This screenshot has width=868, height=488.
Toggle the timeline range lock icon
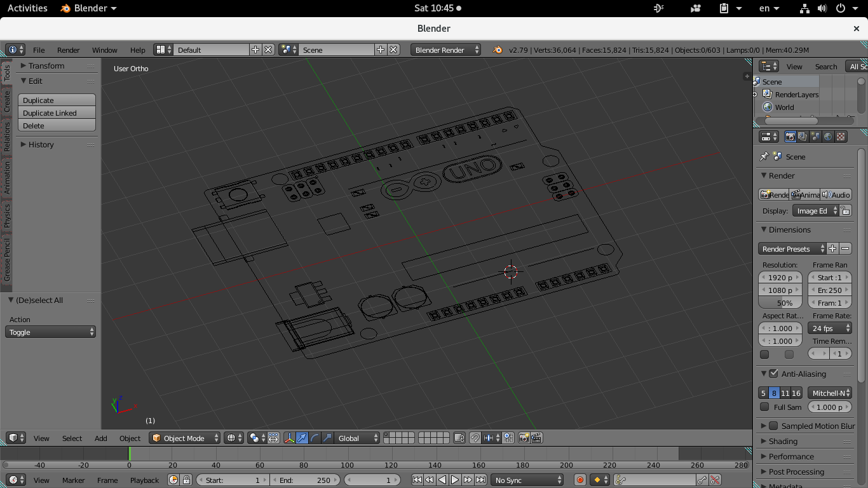click(x=186, y=480)
